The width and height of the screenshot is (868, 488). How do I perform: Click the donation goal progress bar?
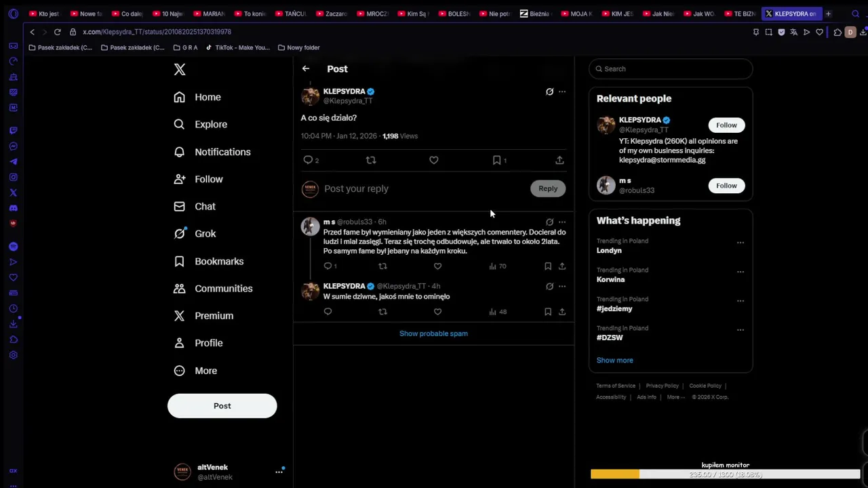coord(726,474)
